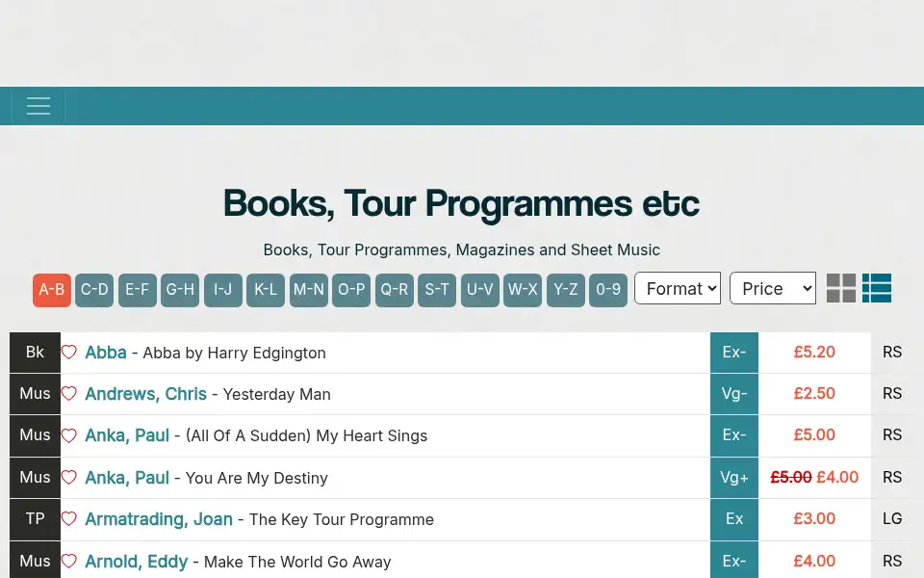Screen dimensions: 924x578
Task: Favourite Make The World Go Away
Action: coord(69,561)
